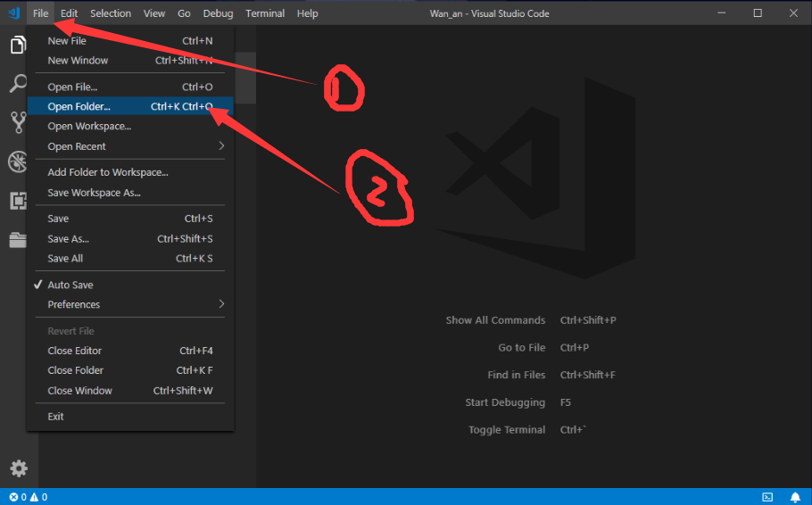Open the Manage gear icon
Viewport: 812px width, 505px height.
click(19, 468)
